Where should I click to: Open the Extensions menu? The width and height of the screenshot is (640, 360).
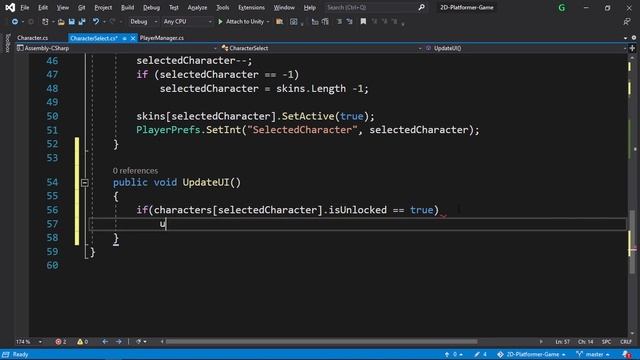[251, 7]
